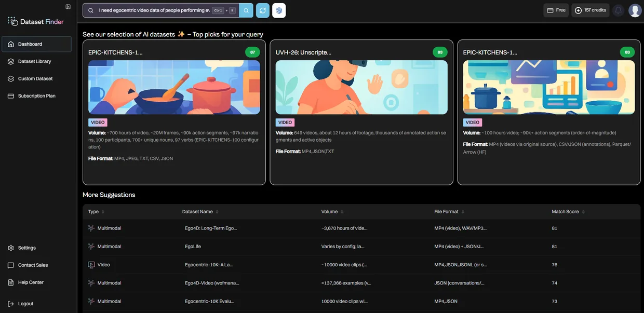Click the Multimodal icon in EgoLife row

91,247
